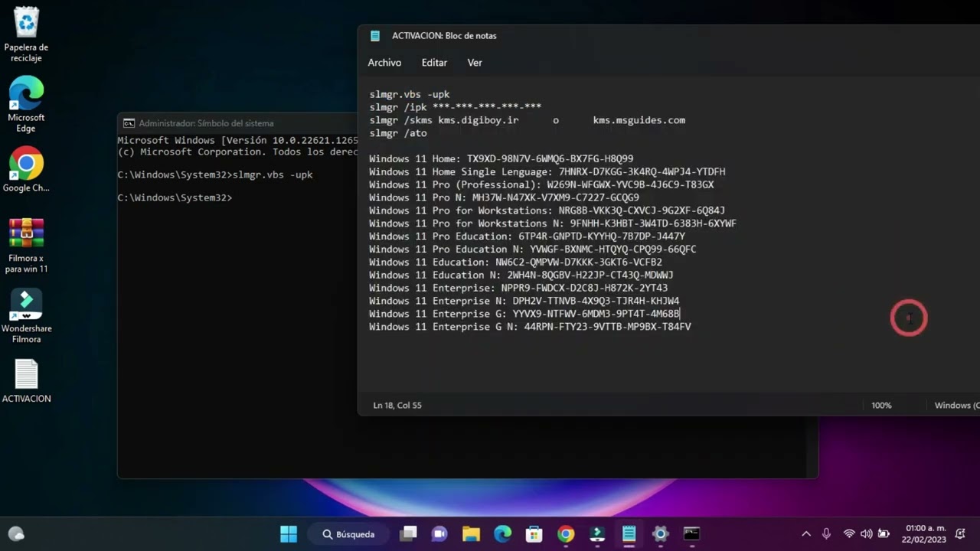Click the Windows 11 Home: line
Viewport: 980px width, 551px height.
(501, 159)
